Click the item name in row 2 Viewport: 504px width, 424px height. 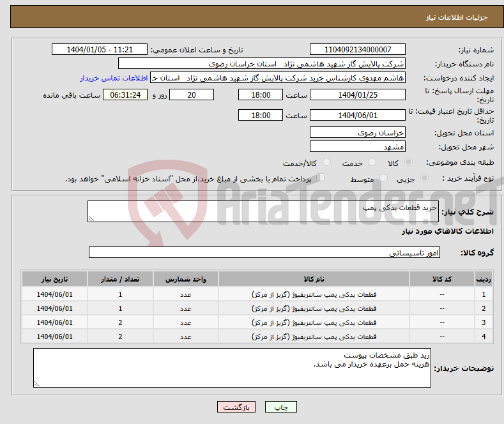coord(314,308)
